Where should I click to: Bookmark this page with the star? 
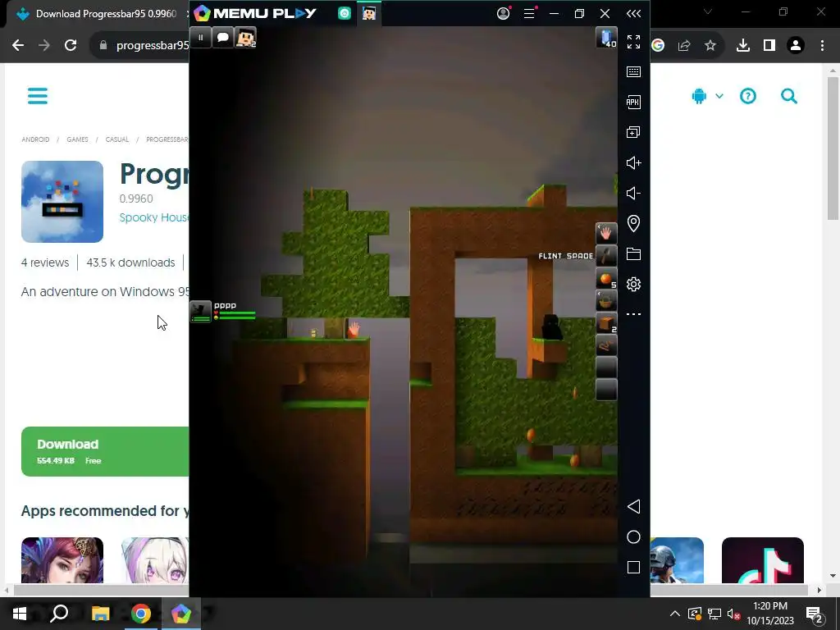coord(710,46)
